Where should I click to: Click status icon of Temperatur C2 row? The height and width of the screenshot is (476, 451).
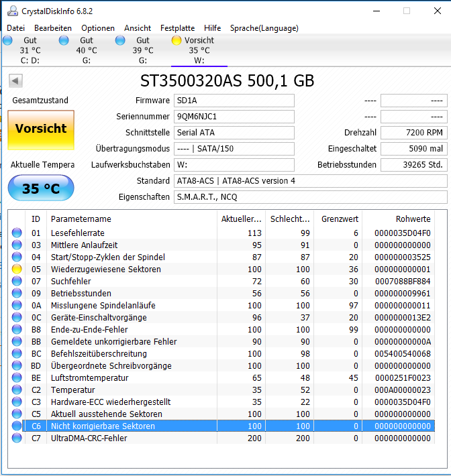(x=17, y=390)
